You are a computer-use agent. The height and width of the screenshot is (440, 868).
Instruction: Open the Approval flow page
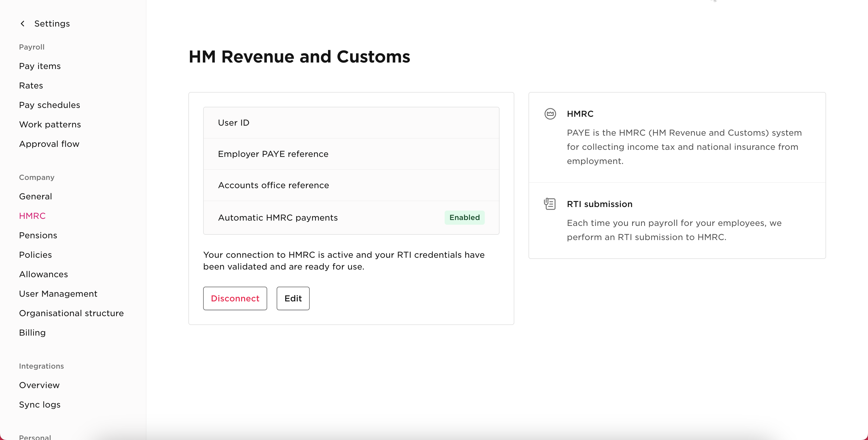tap(49, 144)
